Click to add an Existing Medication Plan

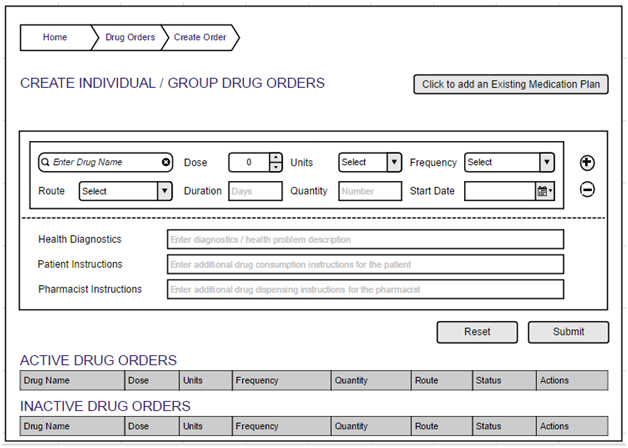(511, 84)
